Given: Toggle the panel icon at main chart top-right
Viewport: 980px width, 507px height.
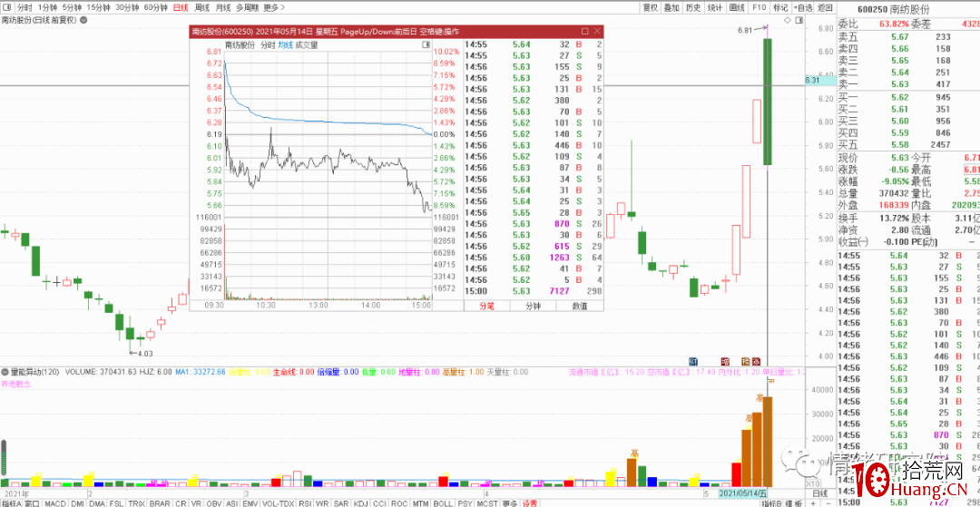Looking at the screenshot, I should pyautogui.click(x=799, y=21).
